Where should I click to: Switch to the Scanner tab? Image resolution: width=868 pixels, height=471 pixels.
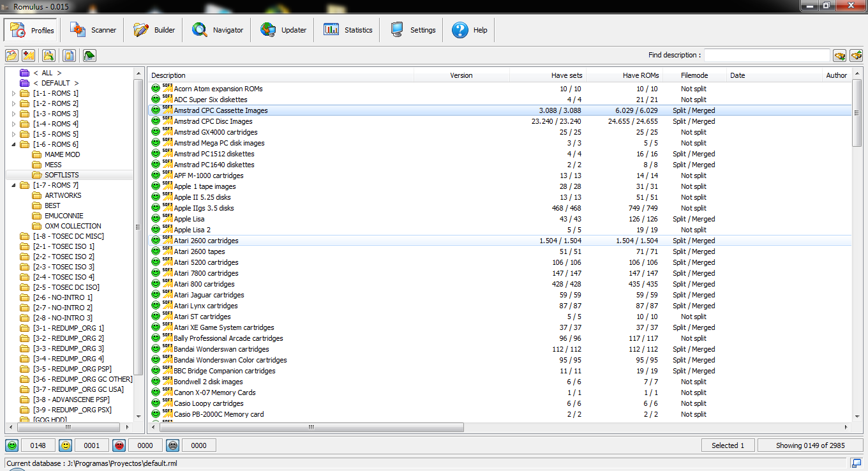click(93, 30)
